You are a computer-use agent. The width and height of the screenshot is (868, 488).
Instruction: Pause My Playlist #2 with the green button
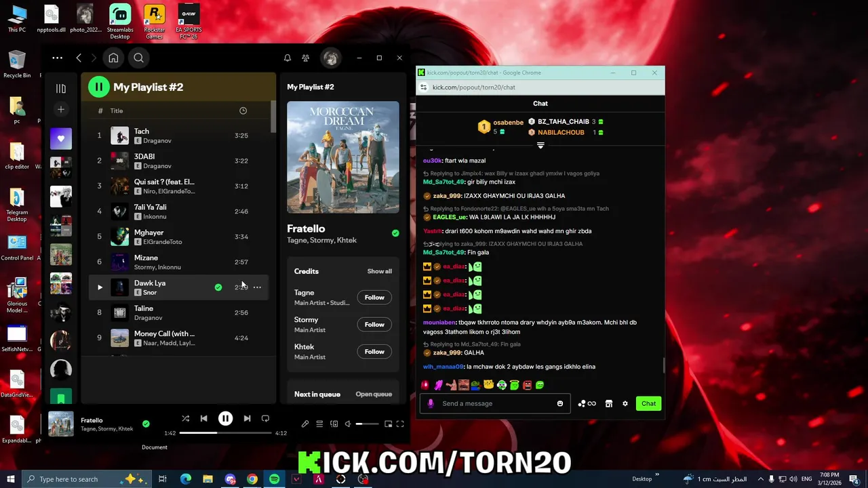[99, 87]
